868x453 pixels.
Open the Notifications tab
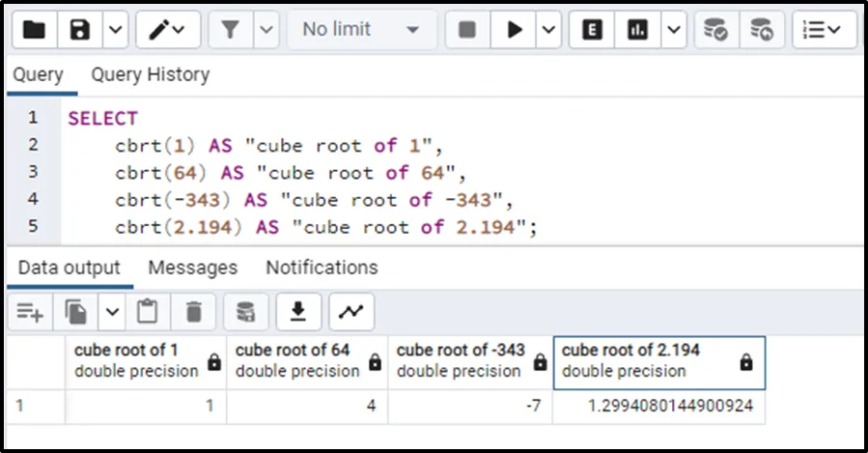(322, 268)
